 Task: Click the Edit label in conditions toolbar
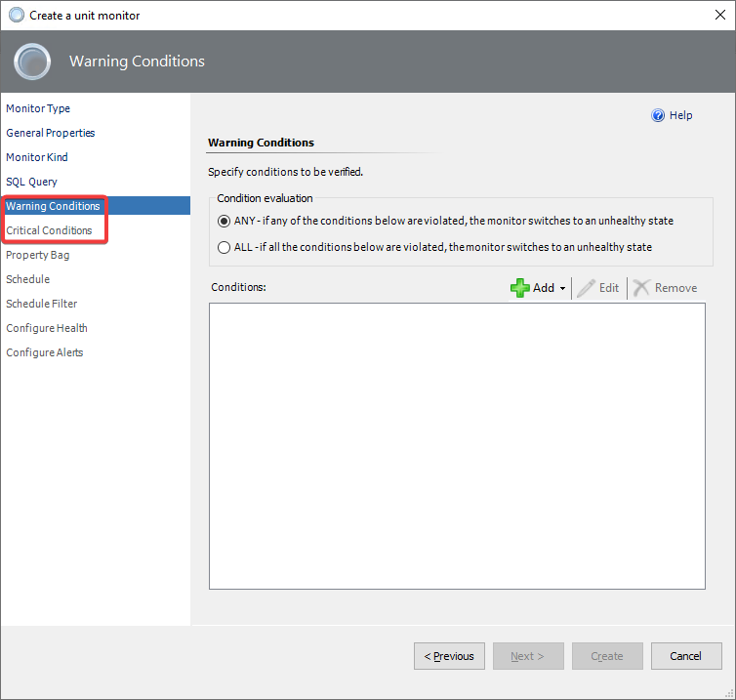pos(609,288)
